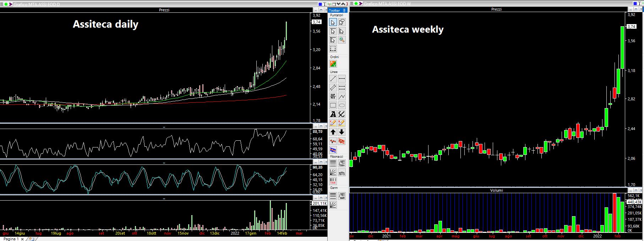644x241 pixels.
Task: Select the double horizontal lines tool
Action: click(x=342, y=88)
